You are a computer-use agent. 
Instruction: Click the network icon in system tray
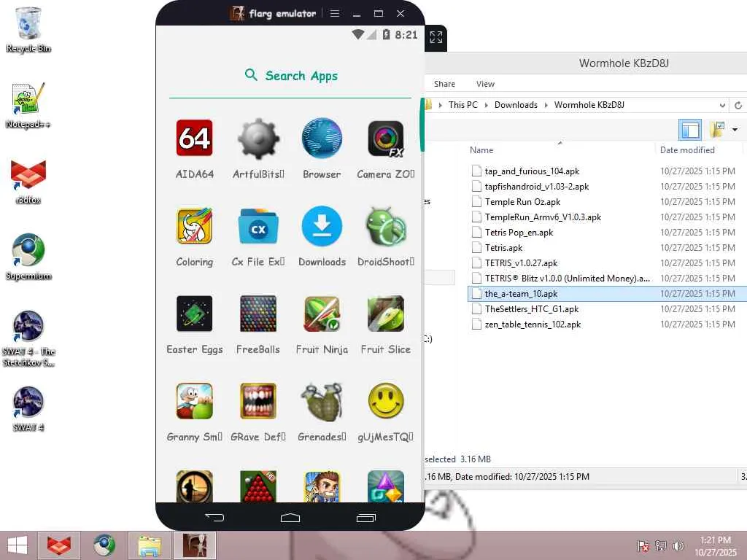click(x=661, y=545)
